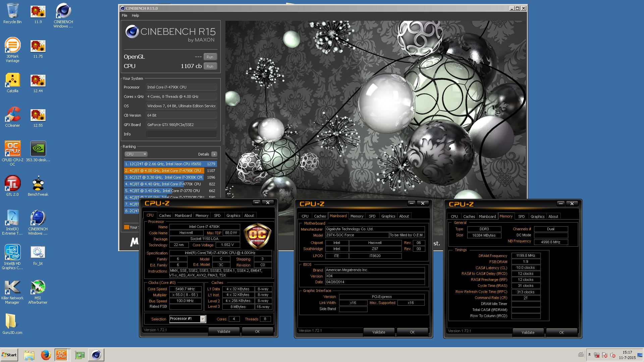Launch MSI Afterburner desktop icon

point(38,292)
